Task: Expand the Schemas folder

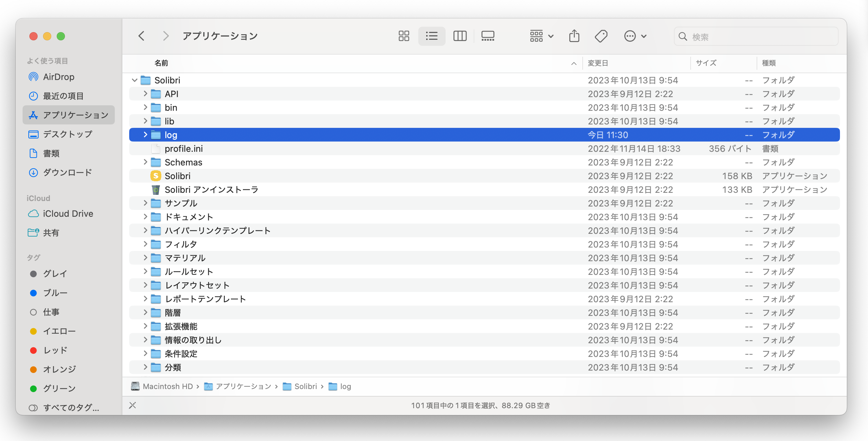Action: click(145, 162)
